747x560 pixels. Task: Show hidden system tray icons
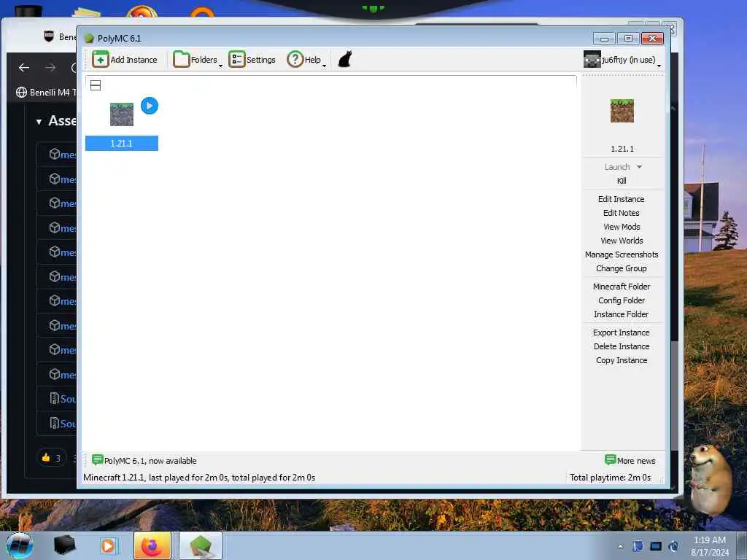pyautogui.click(x=620, y=546)
